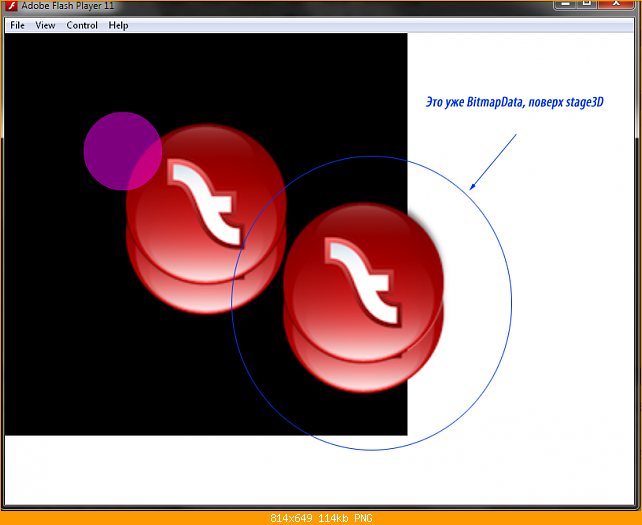
Task: Open the File menu
Action: coord(17,25)
